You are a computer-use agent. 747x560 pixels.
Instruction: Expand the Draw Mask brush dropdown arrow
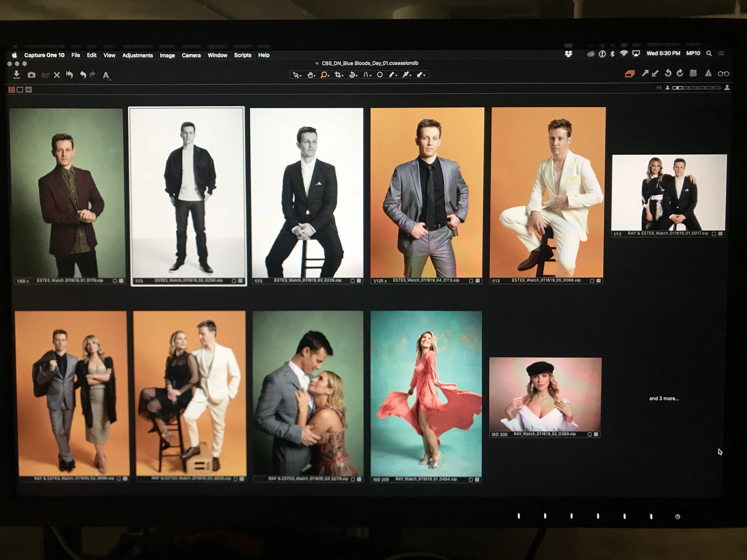coord(396,76)
